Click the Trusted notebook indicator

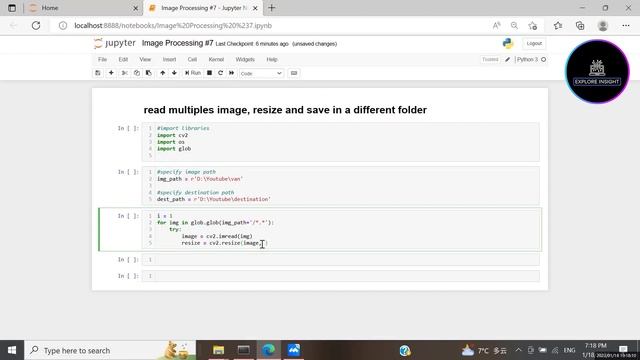click(x=490, y=60)
